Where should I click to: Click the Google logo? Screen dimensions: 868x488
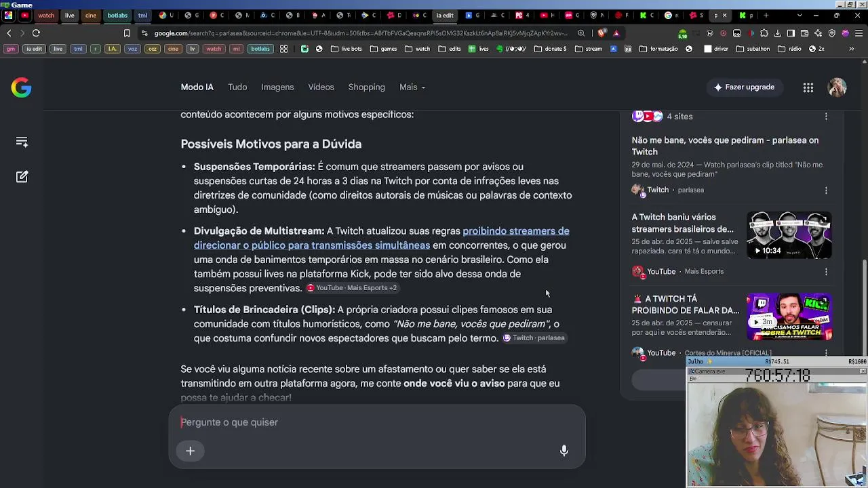21,87
